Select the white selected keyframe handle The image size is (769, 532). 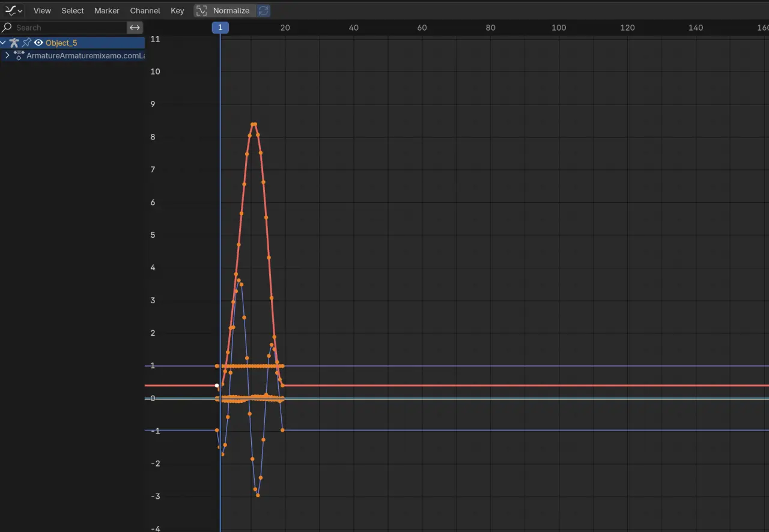217,385
